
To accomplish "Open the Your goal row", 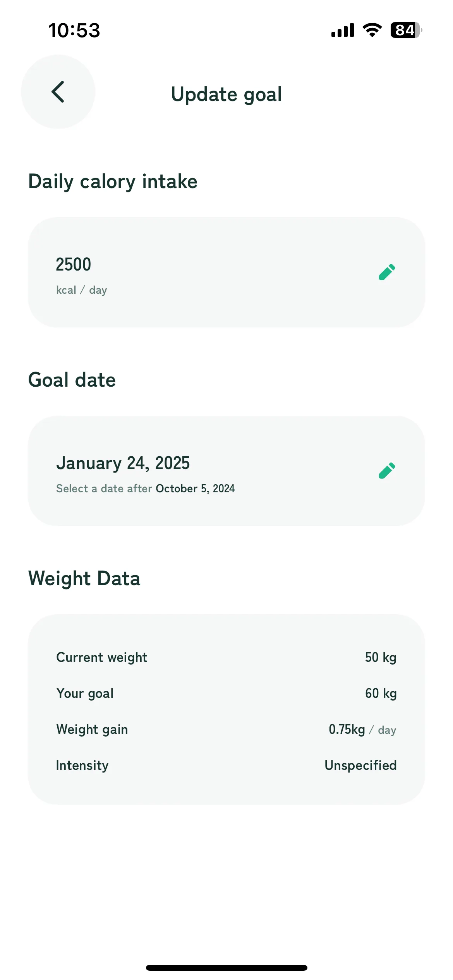I will (x=226, y=693).
